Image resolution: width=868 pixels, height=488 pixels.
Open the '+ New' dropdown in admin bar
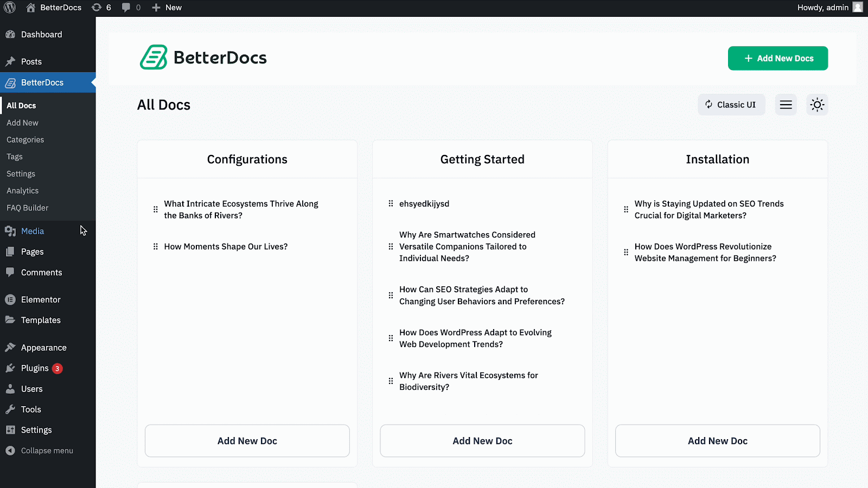pyautogui.click(x=167, y=8)
